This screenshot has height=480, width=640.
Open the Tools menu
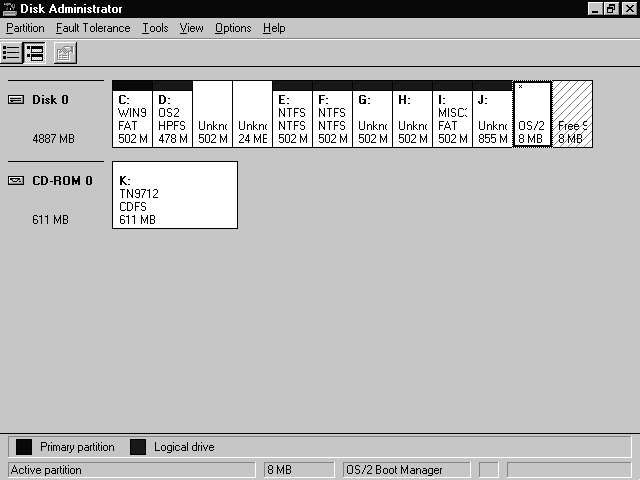tap(155, 28)
